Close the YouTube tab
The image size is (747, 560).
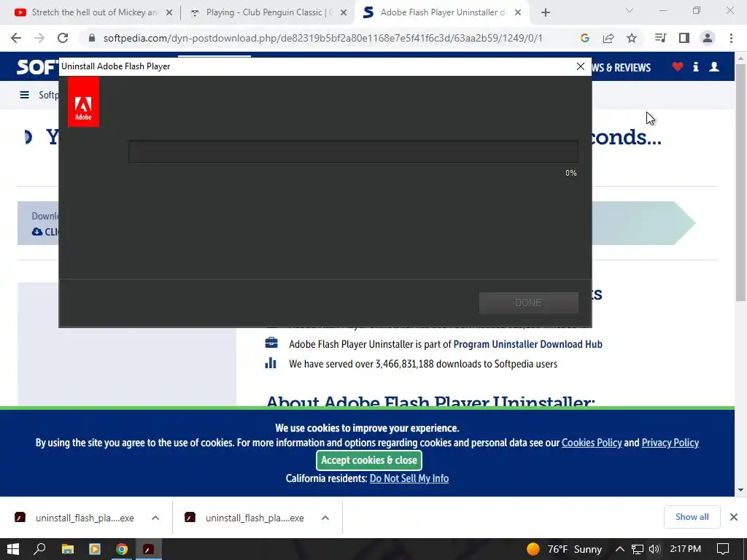pyautogui.click(x=169, y=13)
